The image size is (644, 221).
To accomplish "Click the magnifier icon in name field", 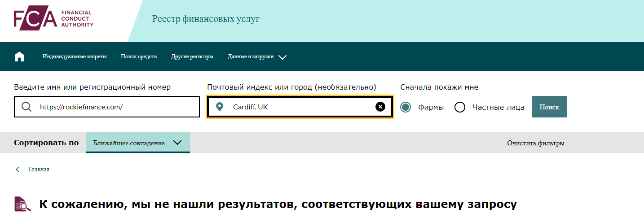I will point(26,107).
